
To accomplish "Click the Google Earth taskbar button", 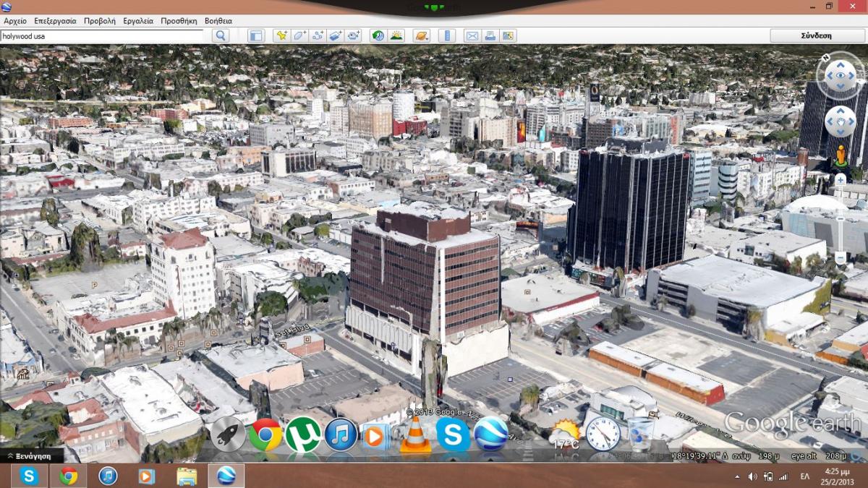I will point(226,476).
